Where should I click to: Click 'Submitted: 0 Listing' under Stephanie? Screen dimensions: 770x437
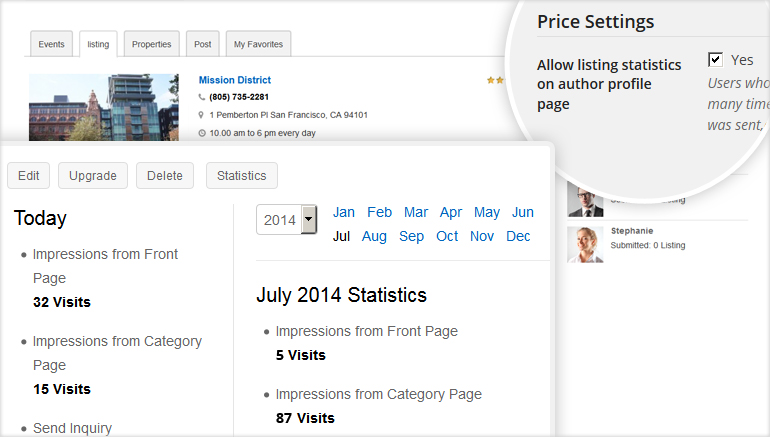click(x=648, y=245)
